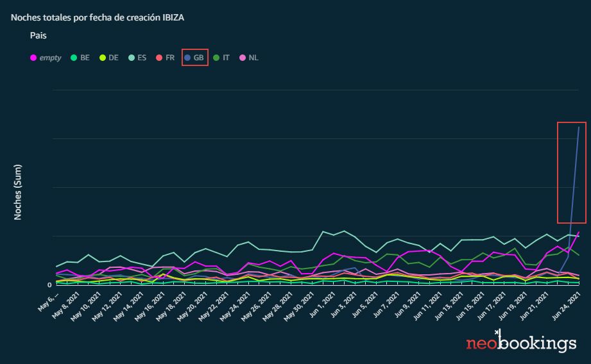591x364 pixels.
Task: Click the 'Pais' legend title
Action: (38, 36)
